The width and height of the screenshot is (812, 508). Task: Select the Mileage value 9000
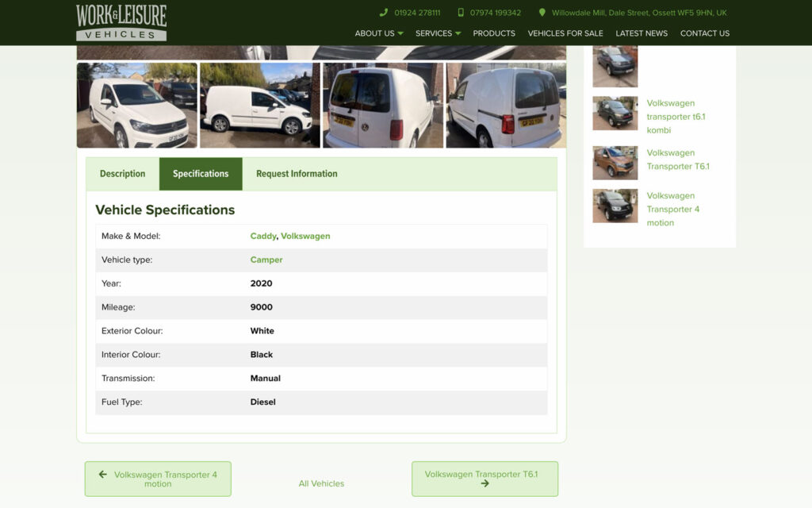click(x=261, y=307)
